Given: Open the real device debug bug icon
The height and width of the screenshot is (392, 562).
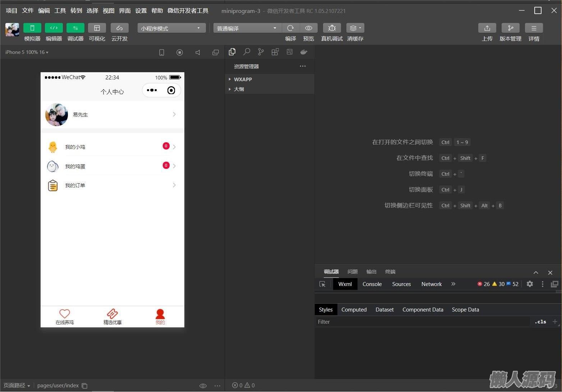Looking at the screenshot, I should coord(332,28).
